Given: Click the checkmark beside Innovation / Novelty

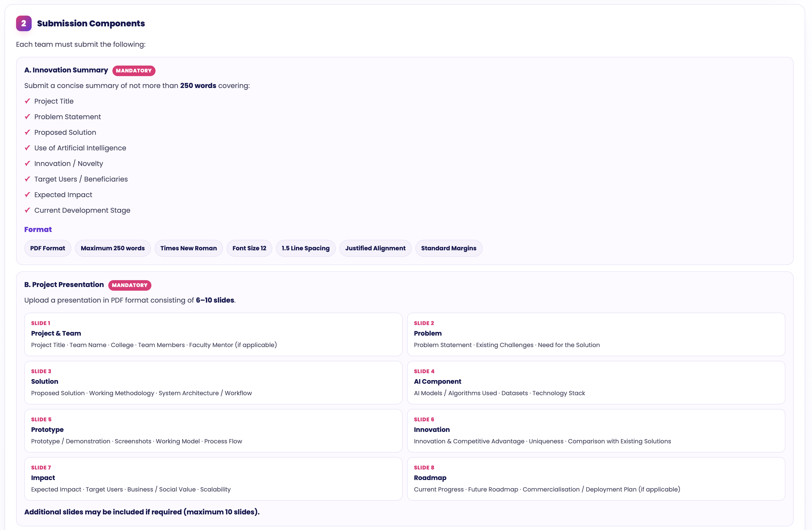Looking at the screenshot, I should coord(28,163).
